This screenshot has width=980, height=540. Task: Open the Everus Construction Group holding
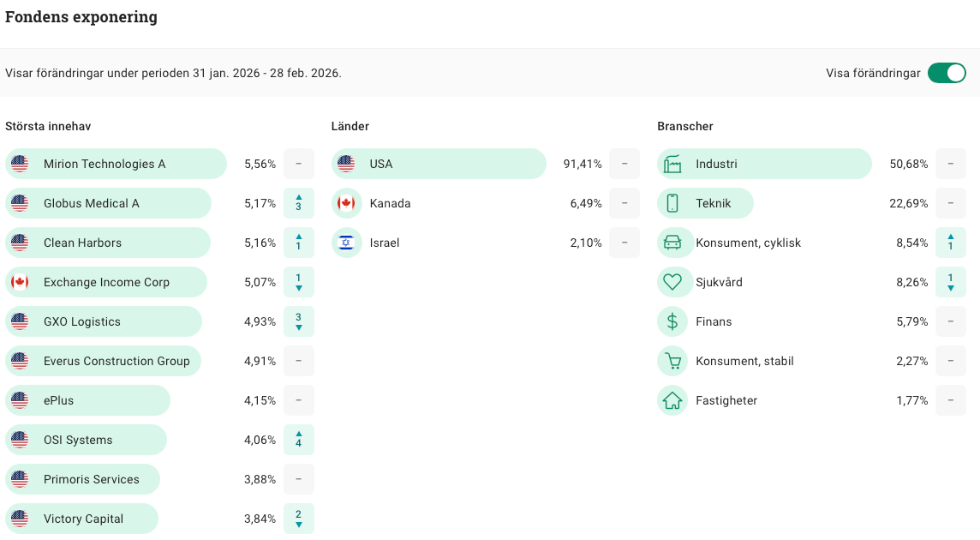(117, 361)
